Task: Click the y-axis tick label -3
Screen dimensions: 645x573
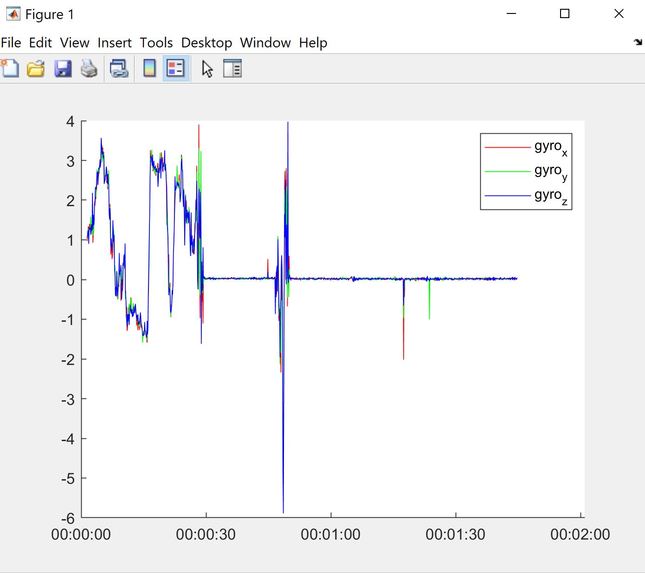Action: [x=68, y=399]
